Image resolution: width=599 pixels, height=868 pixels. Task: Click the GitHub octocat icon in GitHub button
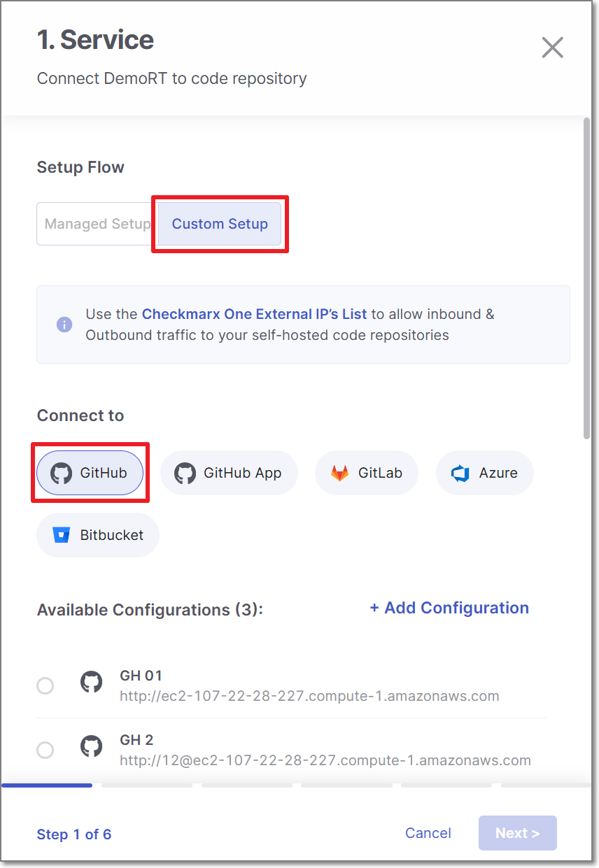[x=62, y=473]
